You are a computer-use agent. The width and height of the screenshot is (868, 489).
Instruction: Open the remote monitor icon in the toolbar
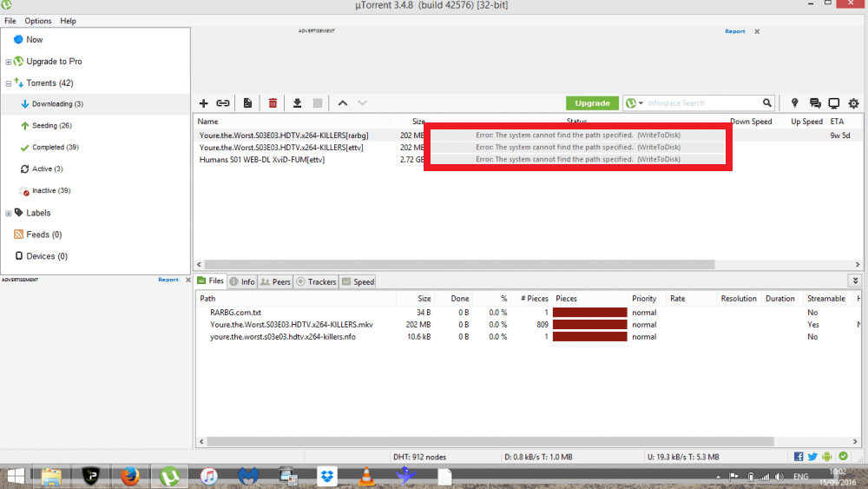point(834,103)
